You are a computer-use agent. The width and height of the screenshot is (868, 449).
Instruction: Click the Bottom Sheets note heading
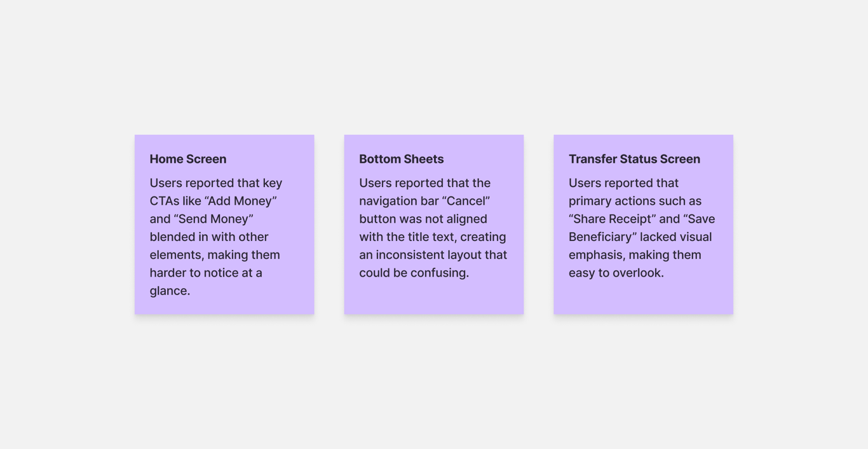401,159
